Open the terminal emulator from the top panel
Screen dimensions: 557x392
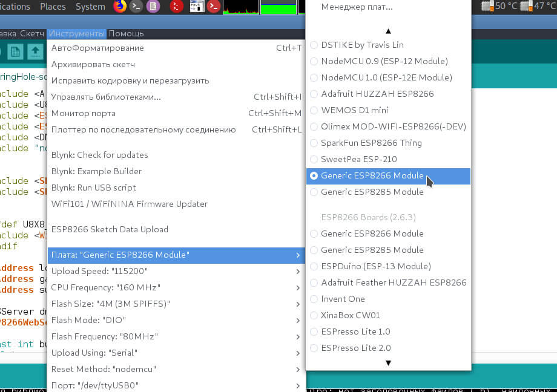coord(135,7)
